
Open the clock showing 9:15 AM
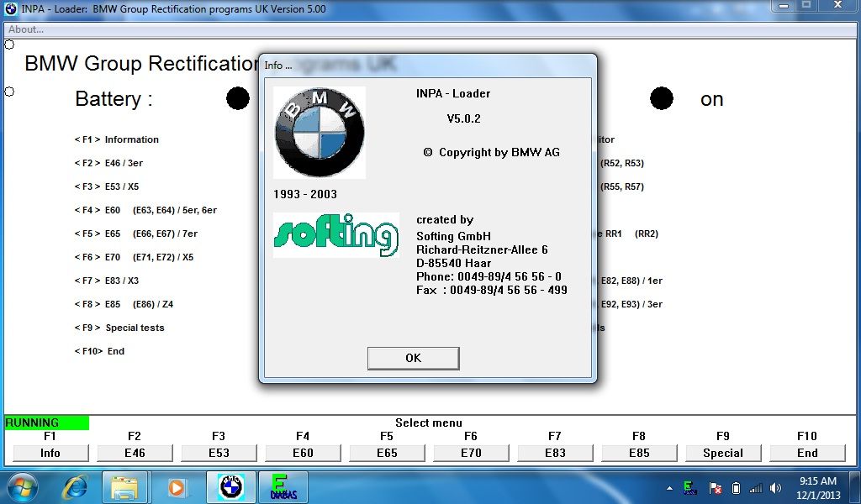click(x=818, y=487)
